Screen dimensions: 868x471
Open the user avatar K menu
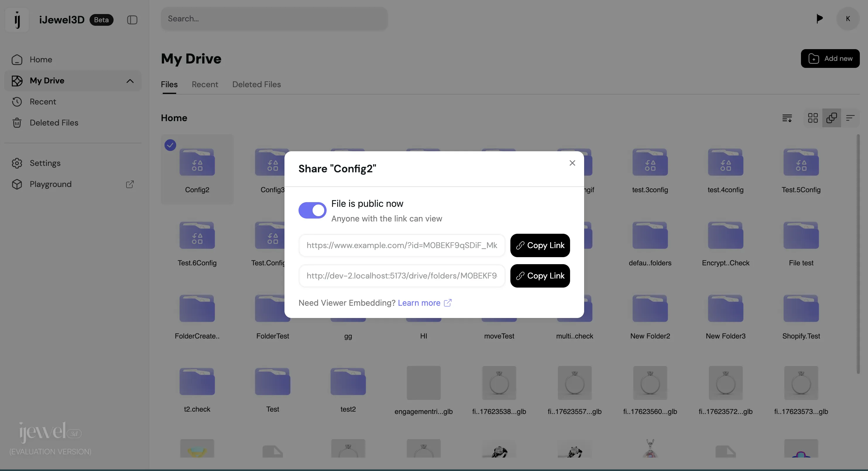(x=848, y=18)
